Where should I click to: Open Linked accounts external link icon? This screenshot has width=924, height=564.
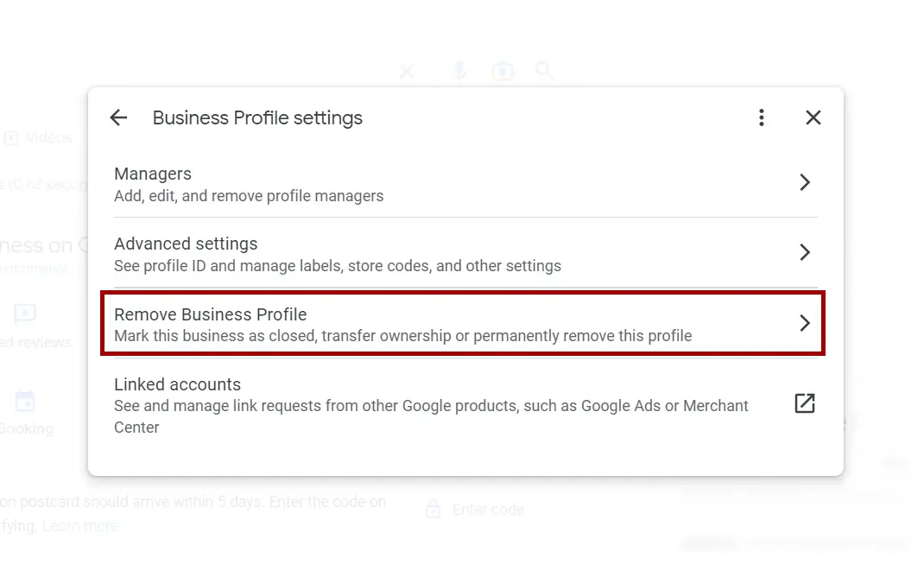tap(805, 403)
